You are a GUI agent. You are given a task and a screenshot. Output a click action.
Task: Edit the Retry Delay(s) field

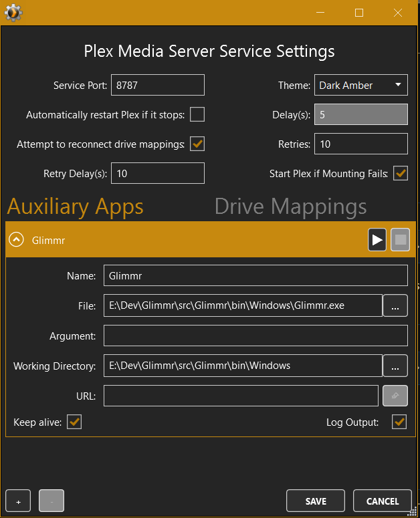(158, 173)
